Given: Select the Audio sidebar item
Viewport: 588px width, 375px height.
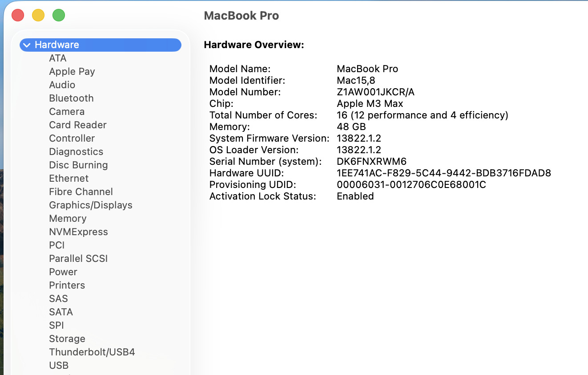Looking at the screenshot, I should point(62,85).
